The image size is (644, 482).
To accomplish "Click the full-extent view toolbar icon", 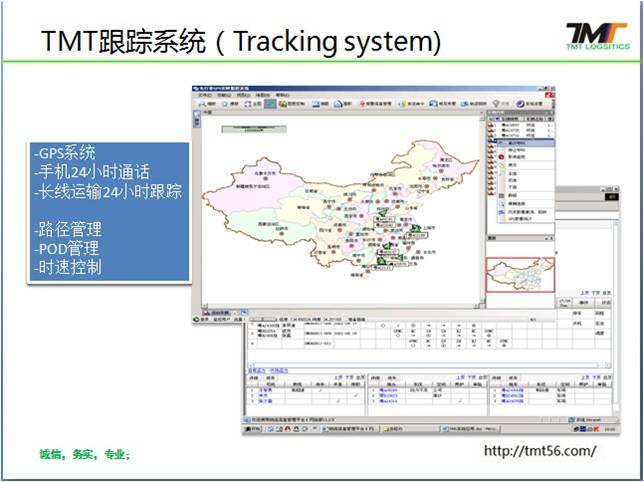I will (x=248, y=104).
